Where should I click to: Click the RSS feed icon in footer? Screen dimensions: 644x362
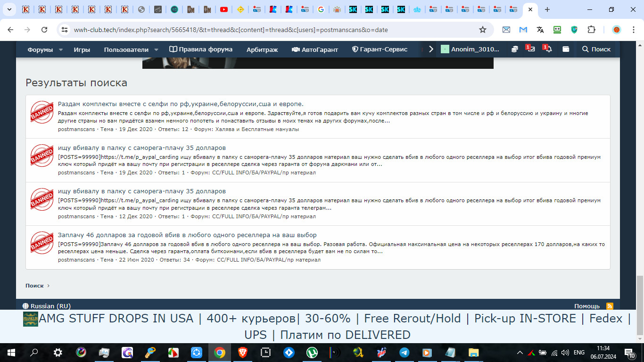(610, 306)
